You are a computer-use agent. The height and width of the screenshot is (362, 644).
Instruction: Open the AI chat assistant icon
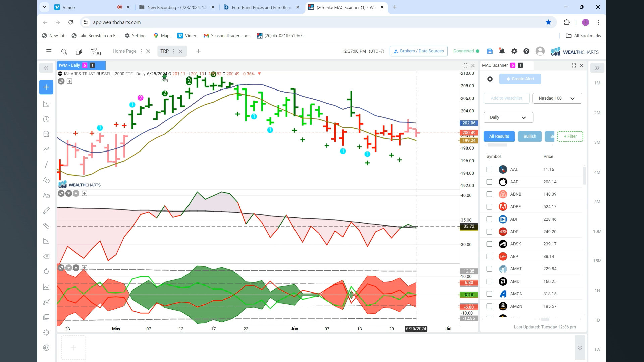[x=96, y=52]
